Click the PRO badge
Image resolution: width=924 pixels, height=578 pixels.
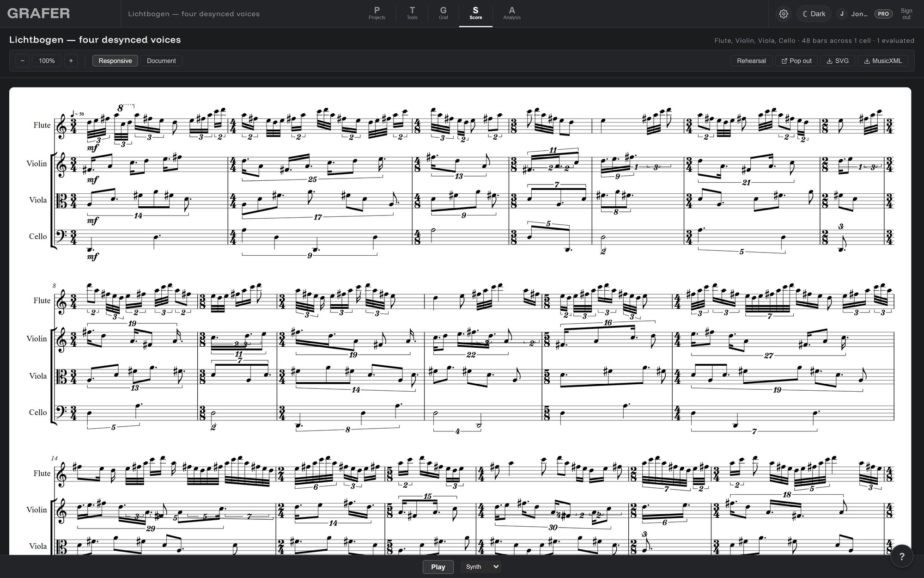[883, 14]
